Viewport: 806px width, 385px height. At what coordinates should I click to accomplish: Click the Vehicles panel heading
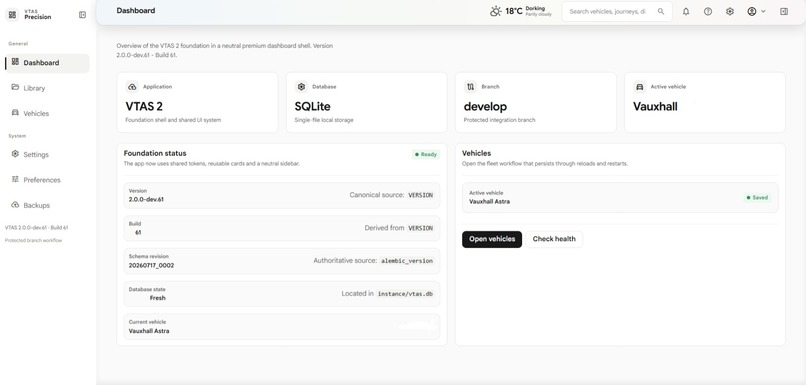click(x=477, y=153)
